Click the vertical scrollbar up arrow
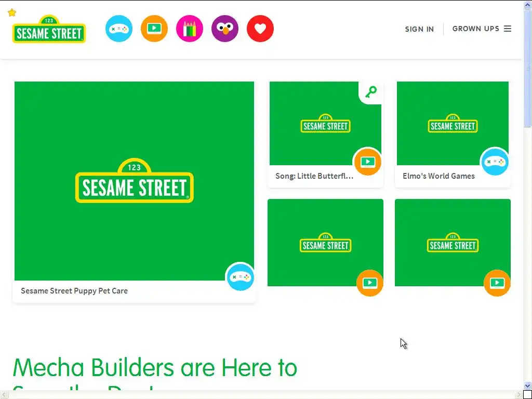532x399 pixels. [x=528, y=4]
